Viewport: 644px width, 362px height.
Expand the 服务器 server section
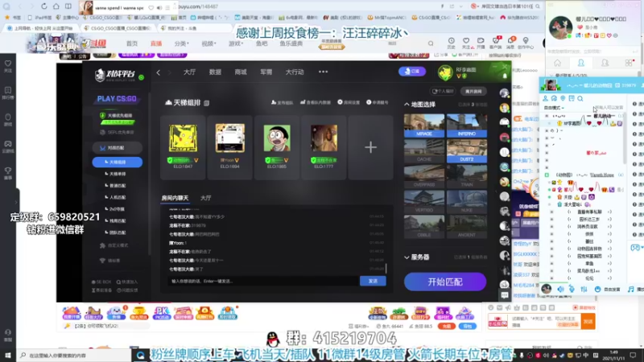[x=417, y=257]
